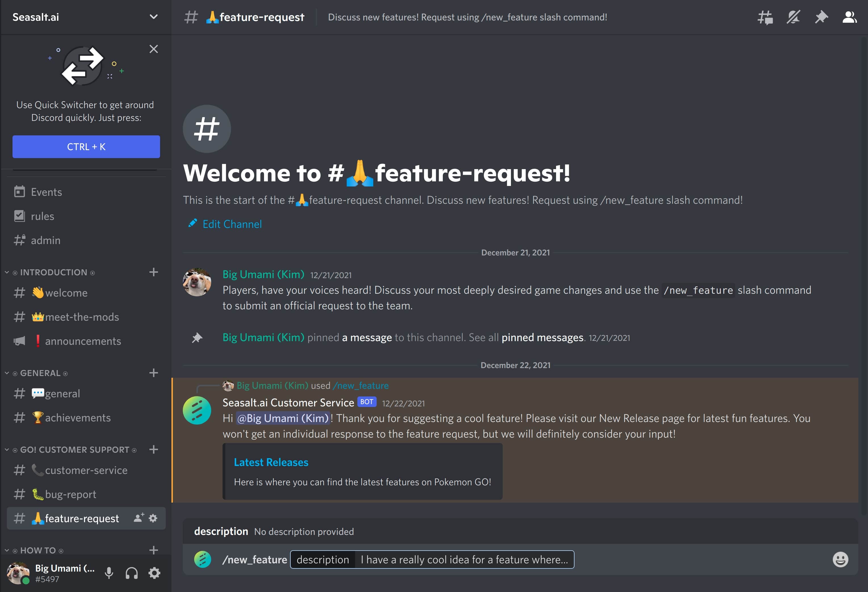Mute channel notifications with the bell icon

pyautogui.click(x=793, y=17)
